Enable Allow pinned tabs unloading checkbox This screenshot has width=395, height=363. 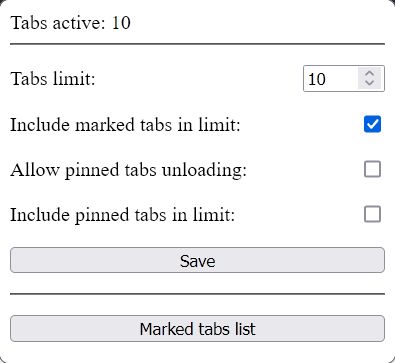(x=372, y=169)
